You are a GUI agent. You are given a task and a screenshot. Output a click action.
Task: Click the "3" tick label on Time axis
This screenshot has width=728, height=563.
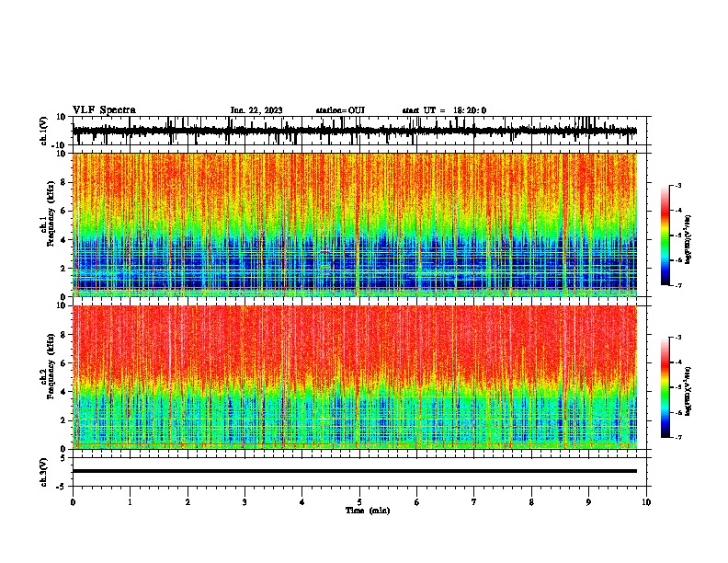point(245,502)
